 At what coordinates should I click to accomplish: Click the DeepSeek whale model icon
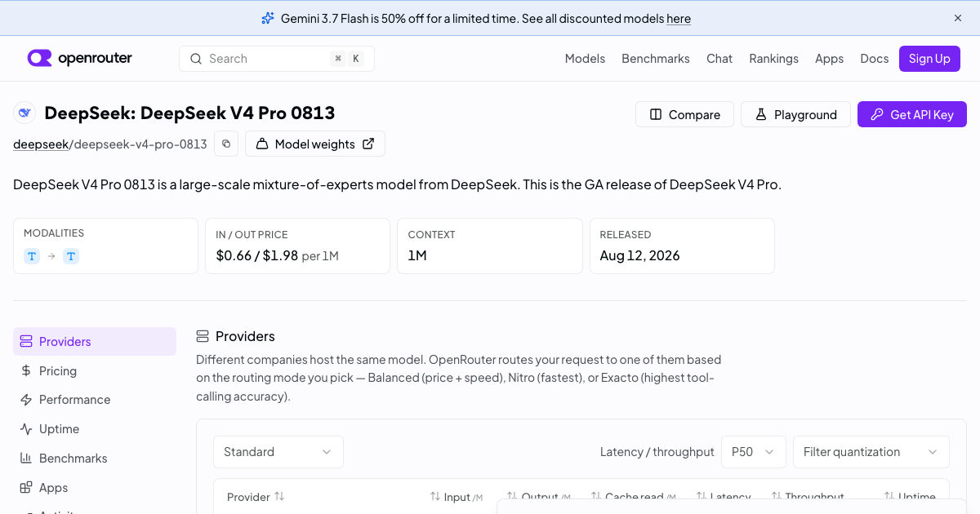[24, 113]
